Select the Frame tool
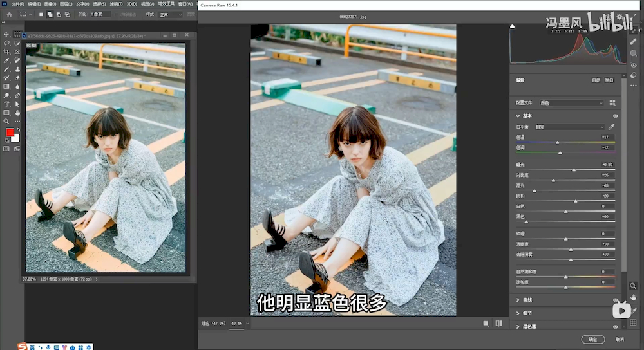 coord(17,51)
